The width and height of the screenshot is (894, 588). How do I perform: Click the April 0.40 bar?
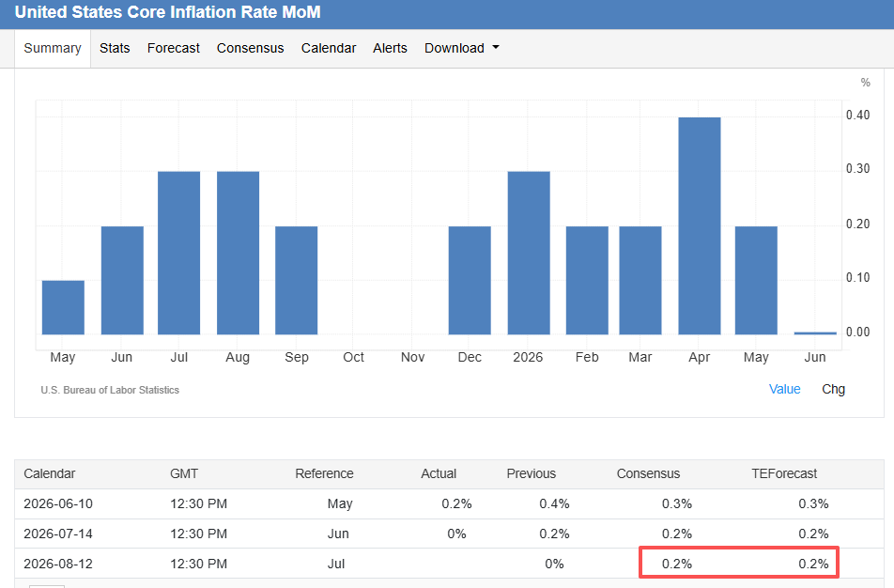(700, 225)
